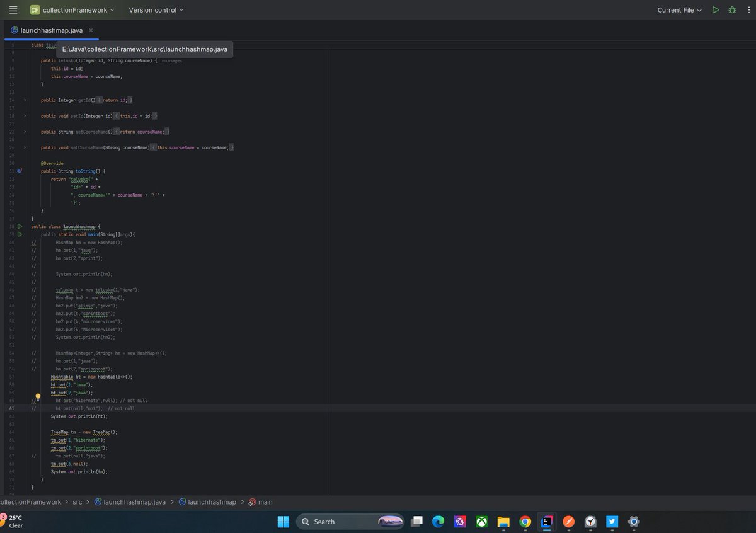This screenshot has height=533, width=756.
Task: Toggle the code fold for getId method
Action: (25, 100)
